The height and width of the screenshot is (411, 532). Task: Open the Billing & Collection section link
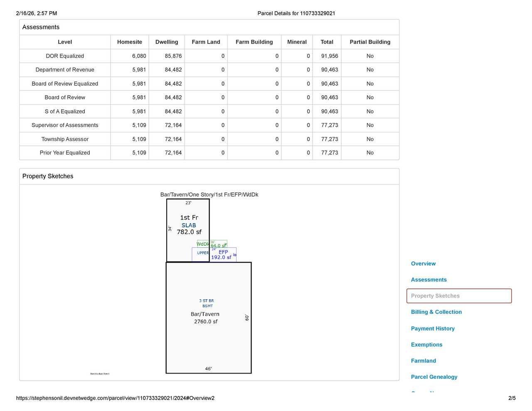point(436,312)
